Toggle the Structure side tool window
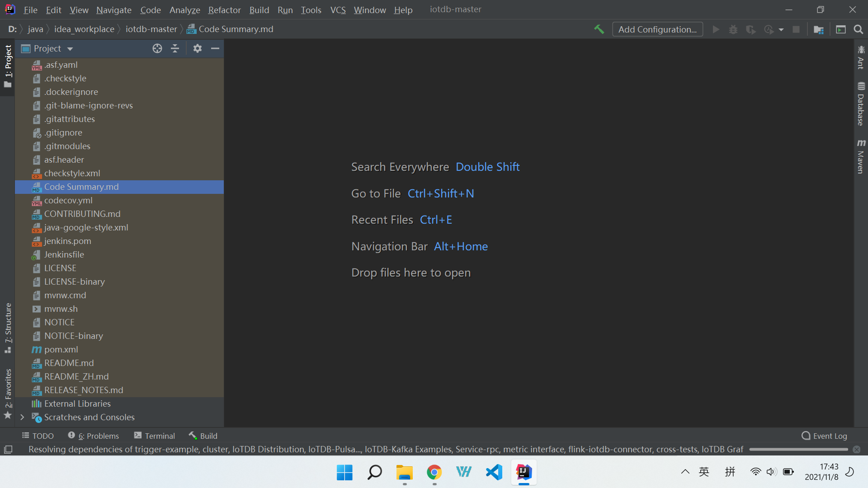The height and width of the screenshot is (488, 868). pyautogui.click(x=8, y=328)
